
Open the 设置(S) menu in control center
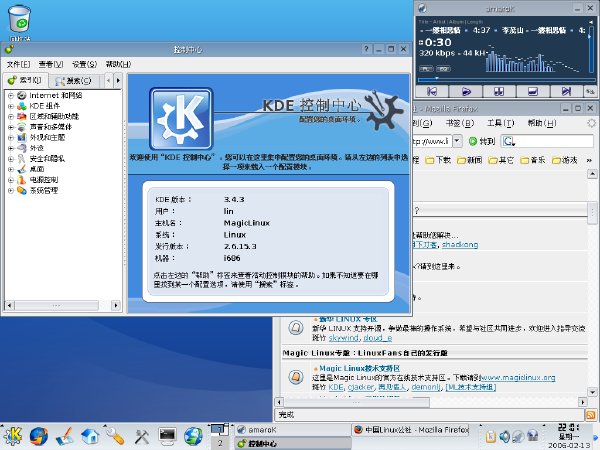pyautogui.click(x=85, y=64)
